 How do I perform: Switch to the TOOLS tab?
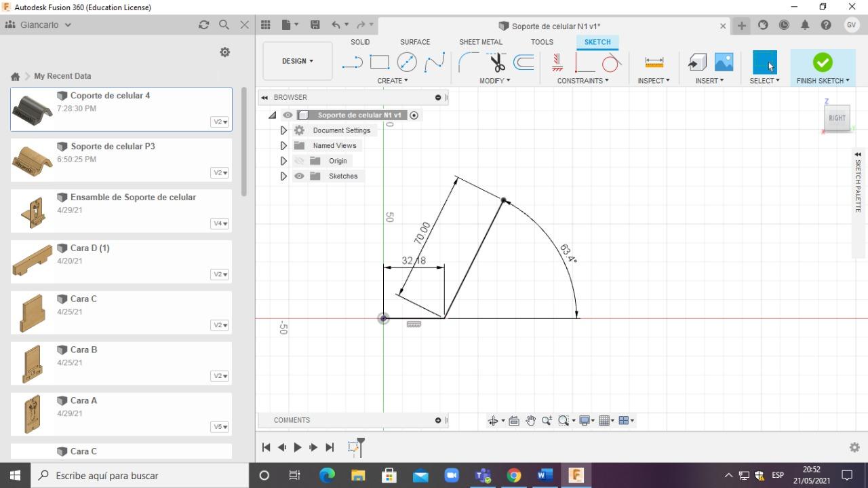tap(542, 42)
